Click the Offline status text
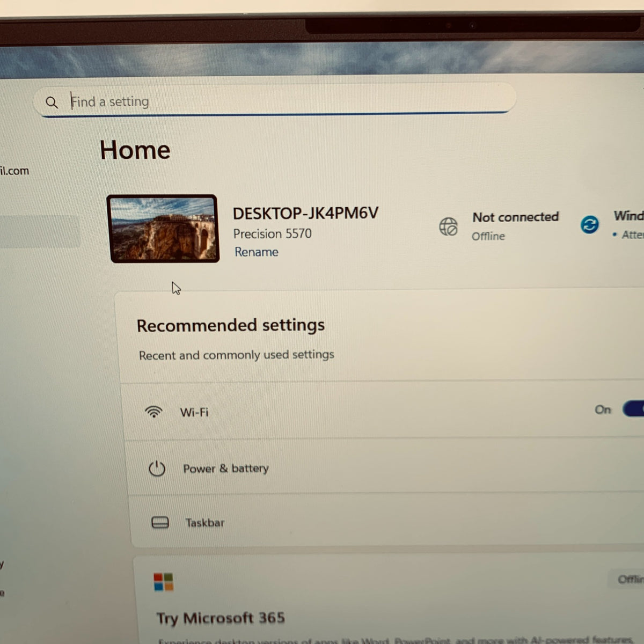The width and height of the screenshot is (644, 644). tap(488, 236)
